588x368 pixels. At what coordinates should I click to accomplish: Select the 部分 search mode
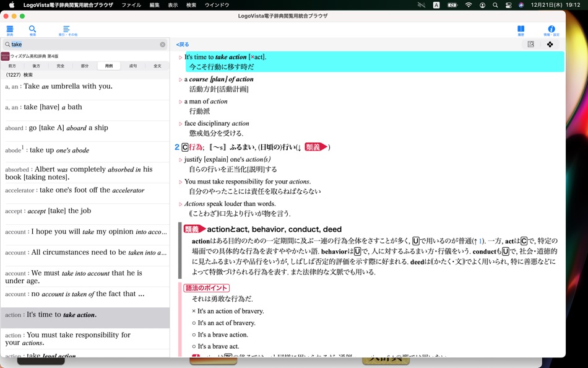coord(85,66)
